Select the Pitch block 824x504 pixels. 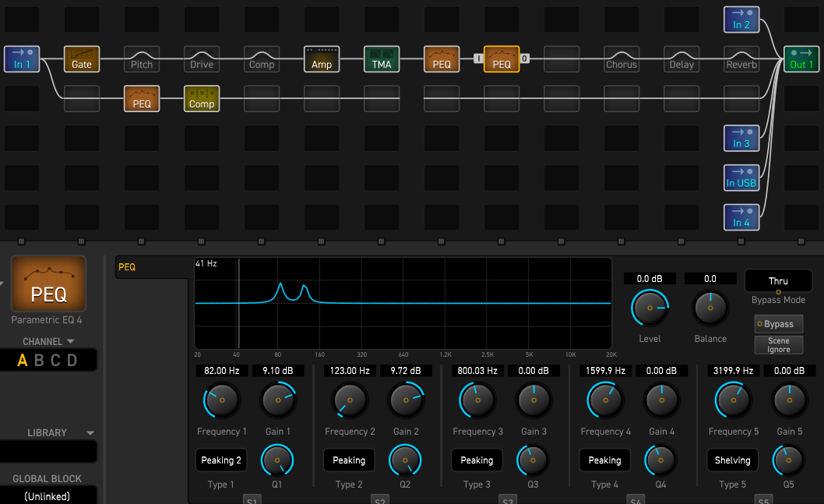142,59
